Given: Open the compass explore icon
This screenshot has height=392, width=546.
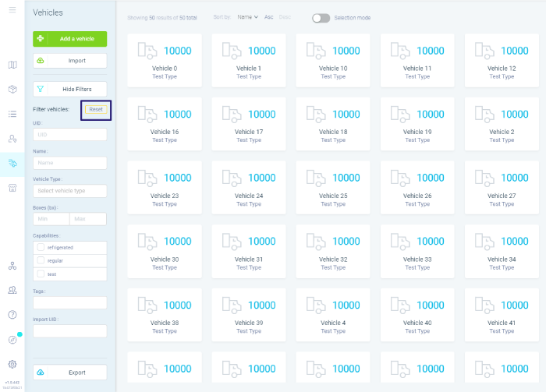Looking at the screenshot, I should tap(12, 340).
